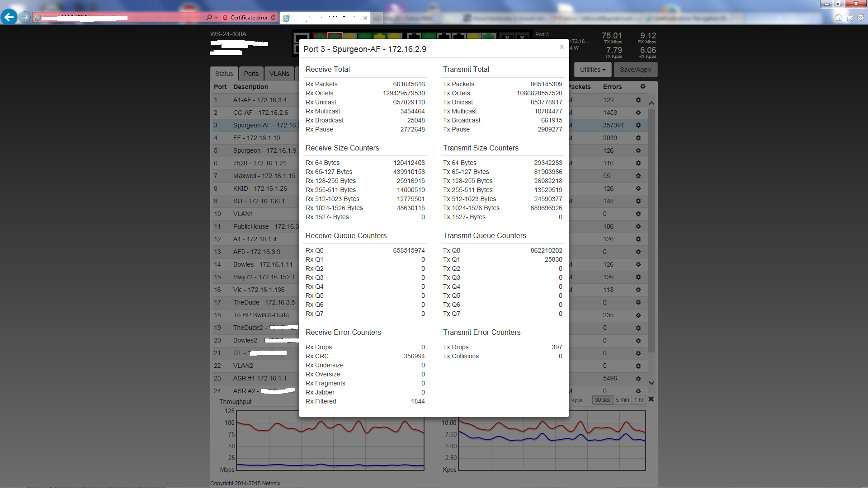868x488 pixels.
Task: Open address bar search dropdown arrow
Action: 217,17
